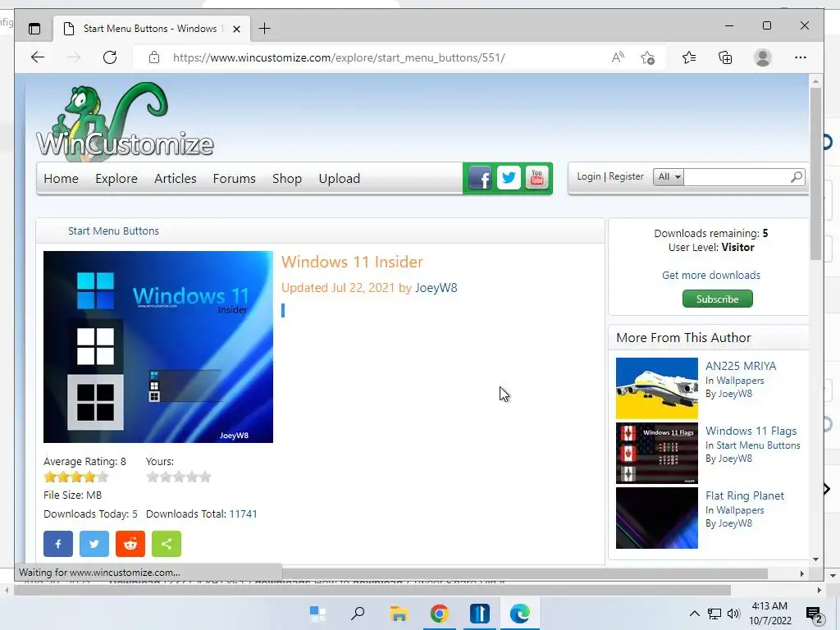
Task: Open Windows Start button on taskbar
Action: click(x=317, y=614)
